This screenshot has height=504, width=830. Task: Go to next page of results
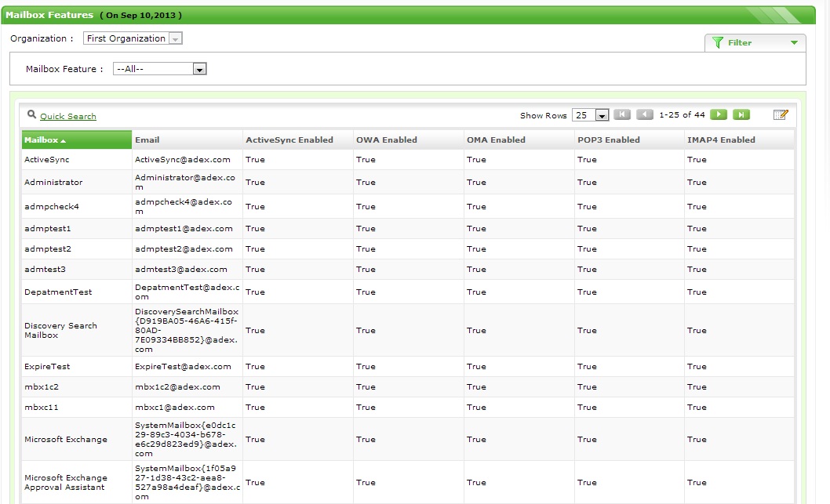[x=719, y=114]
